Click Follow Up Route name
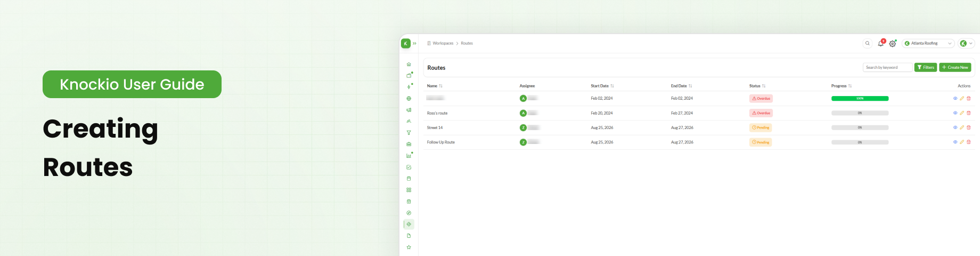This screenshot has height=256, width=980. tap(441, 142)
